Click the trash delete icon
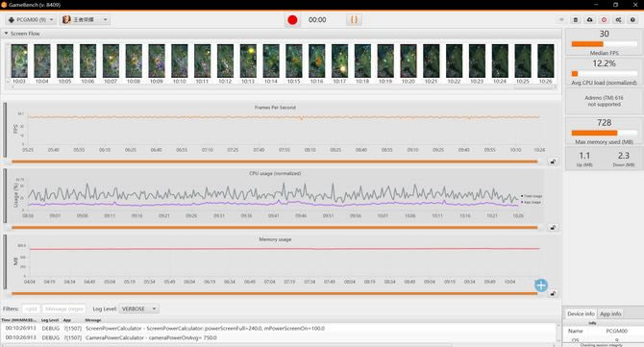644x347 pixels. (576, 20)
